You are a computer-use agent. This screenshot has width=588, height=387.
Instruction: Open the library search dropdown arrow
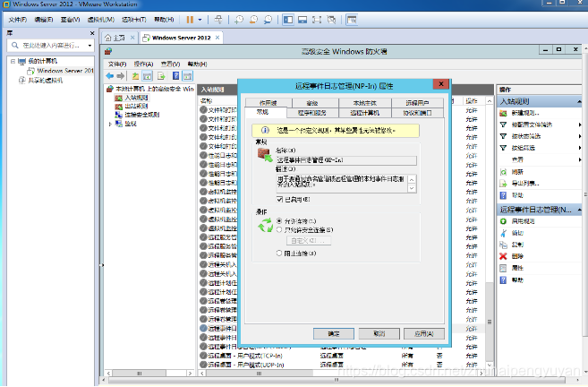[x=89, y=46]
